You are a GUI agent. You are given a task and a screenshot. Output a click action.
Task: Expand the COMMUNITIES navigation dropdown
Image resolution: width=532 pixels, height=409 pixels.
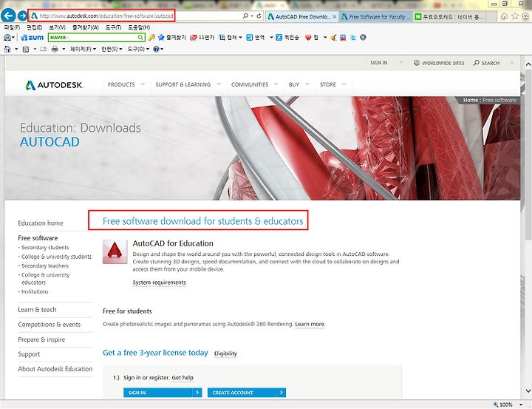pyautogui.click(x=276, y=84)
